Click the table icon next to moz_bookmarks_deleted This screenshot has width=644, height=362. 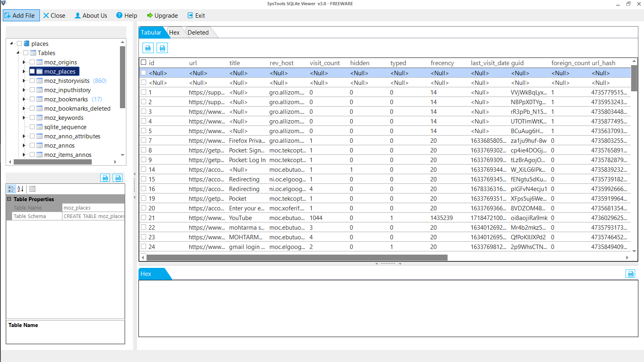click(39, 108)
